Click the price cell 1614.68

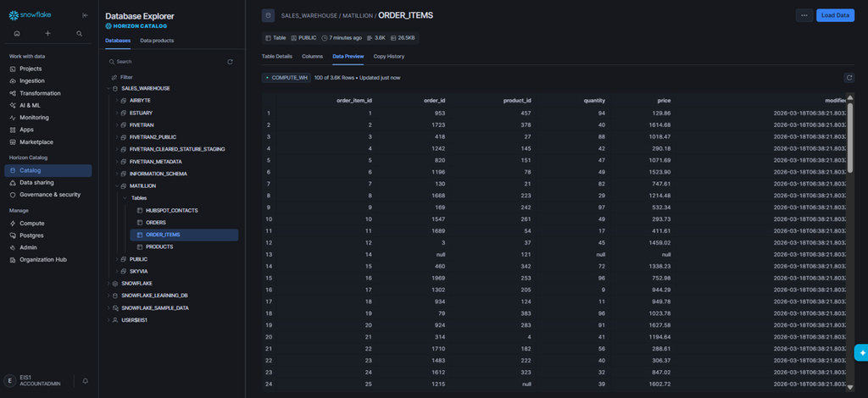pyautogui.click(x=661, y=125)
